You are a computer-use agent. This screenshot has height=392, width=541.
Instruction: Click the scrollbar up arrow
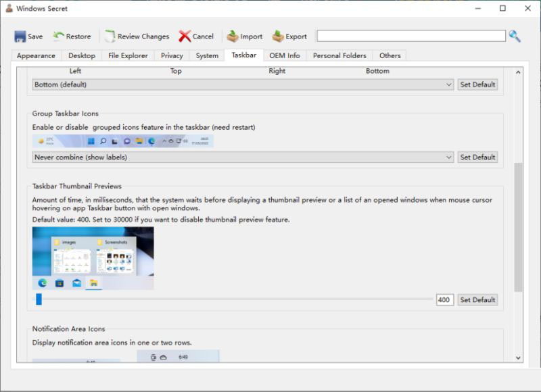pyautogui.click(x=518, y=72)
